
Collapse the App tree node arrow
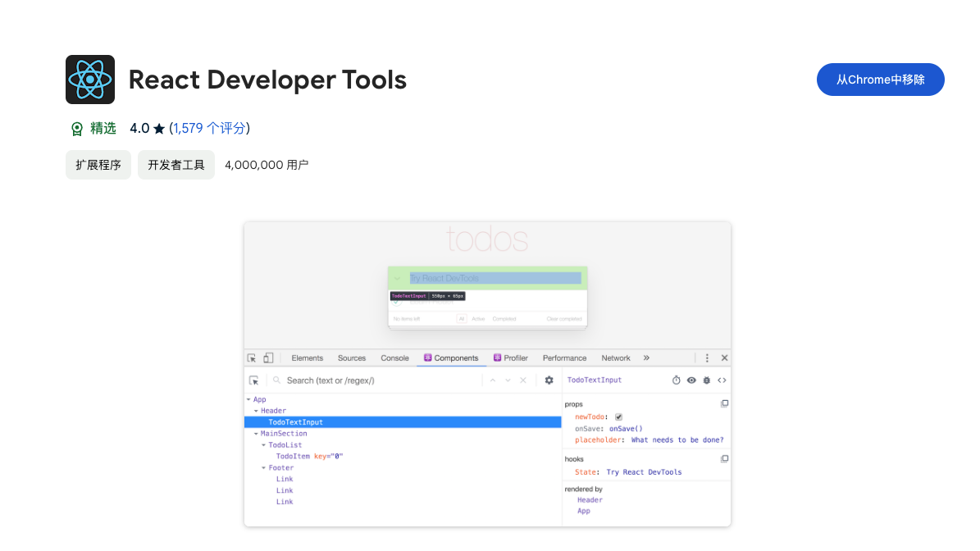pos(248,400)
